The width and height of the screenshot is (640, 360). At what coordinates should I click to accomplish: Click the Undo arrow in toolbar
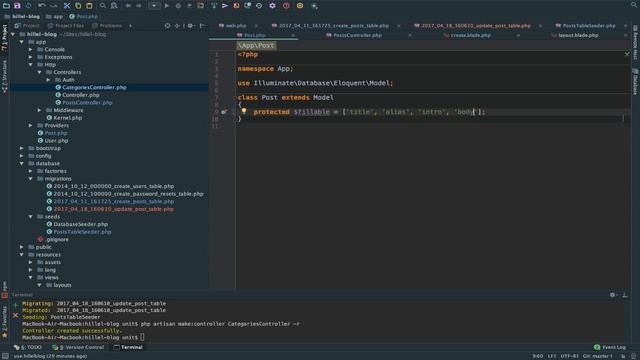(42, 6)
